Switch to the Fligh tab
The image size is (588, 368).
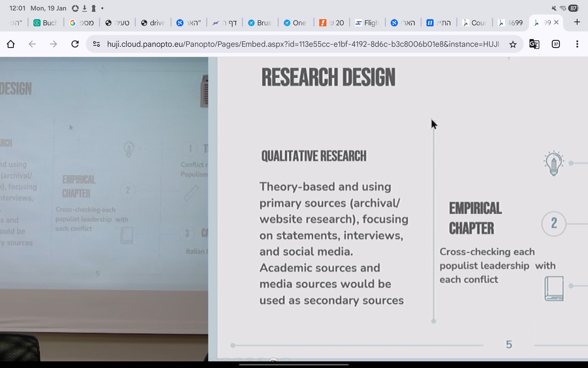tap(367, 23)
